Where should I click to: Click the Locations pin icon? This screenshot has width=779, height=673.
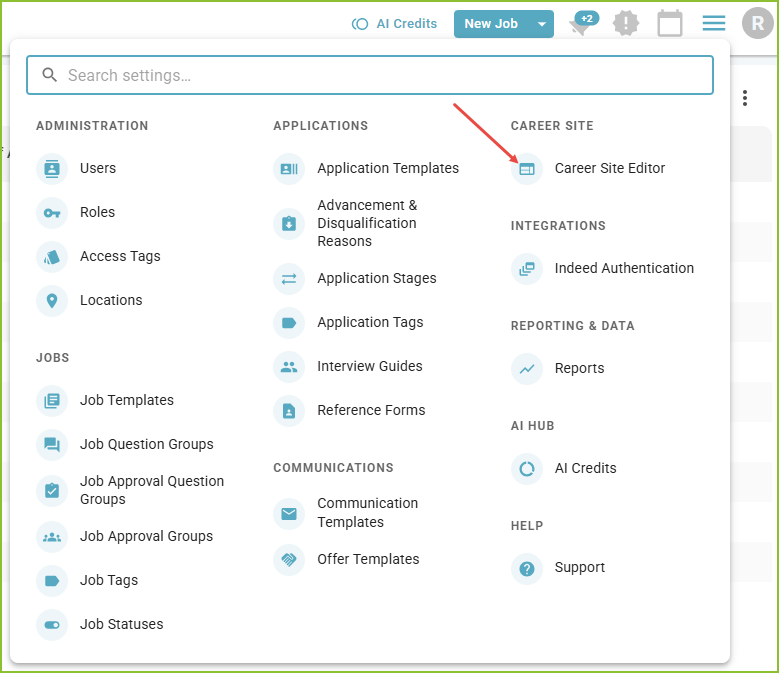52,301
